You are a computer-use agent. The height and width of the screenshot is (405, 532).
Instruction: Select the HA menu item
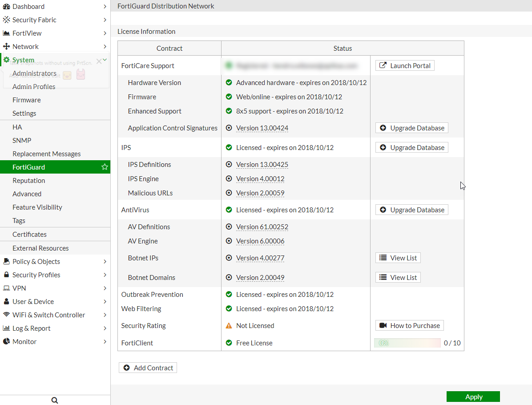pyautogui.click(x=55, y=127)
